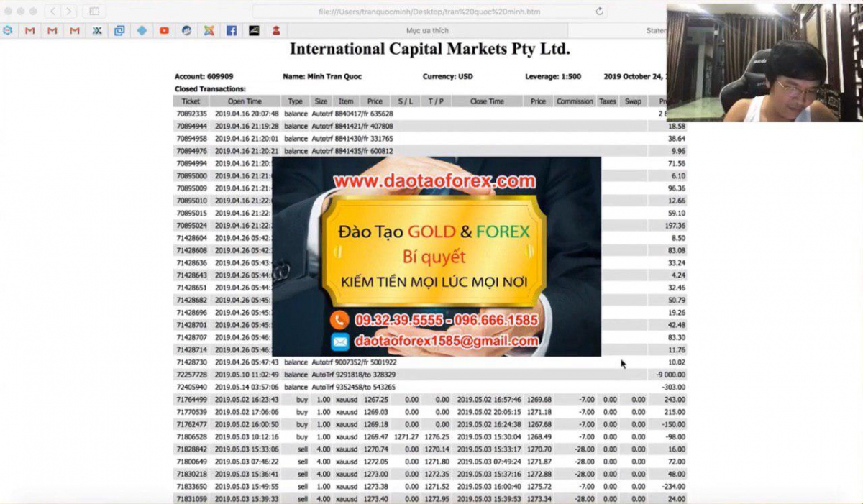This screenshot has width=863, height=504.
Task: Click the open price 1267.25
Action: (x=376, y=400)
